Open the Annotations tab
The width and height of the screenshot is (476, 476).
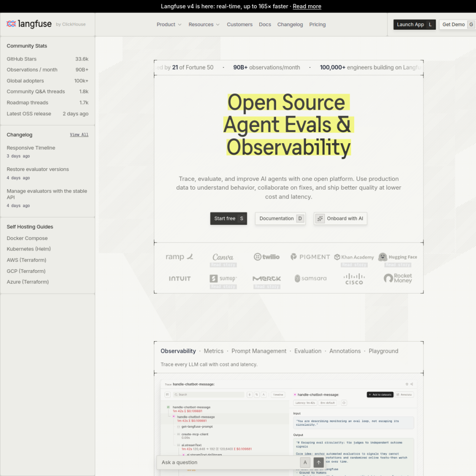tap(345, 351)
